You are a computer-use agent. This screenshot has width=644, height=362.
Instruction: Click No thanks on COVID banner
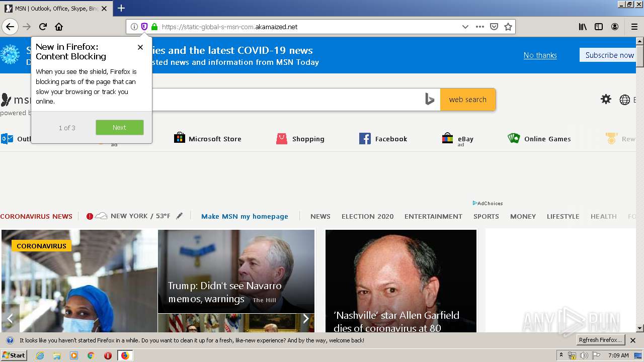(x=540, y=55)
